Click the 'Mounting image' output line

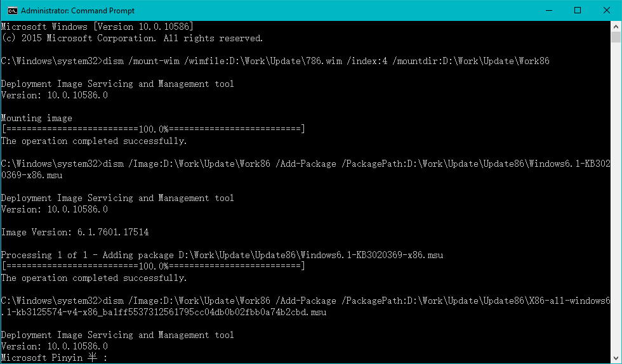(37, 118)
